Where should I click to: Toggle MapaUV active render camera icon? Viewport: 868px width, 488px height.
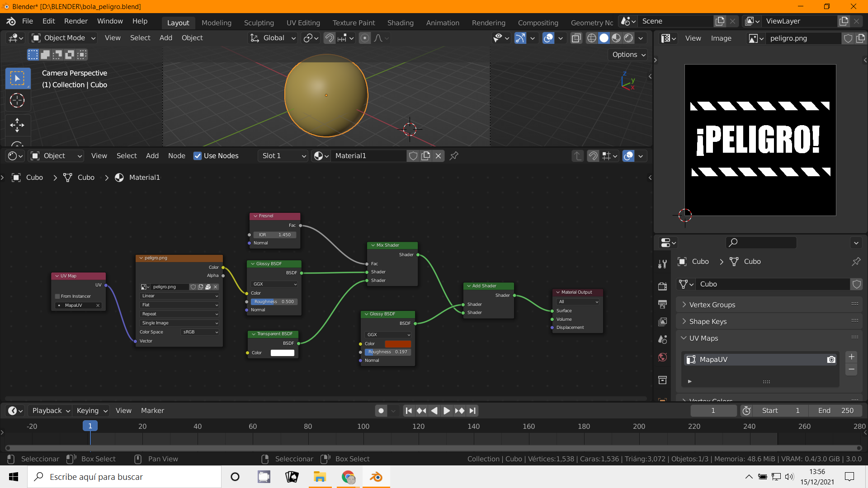(x=831, y=360)
